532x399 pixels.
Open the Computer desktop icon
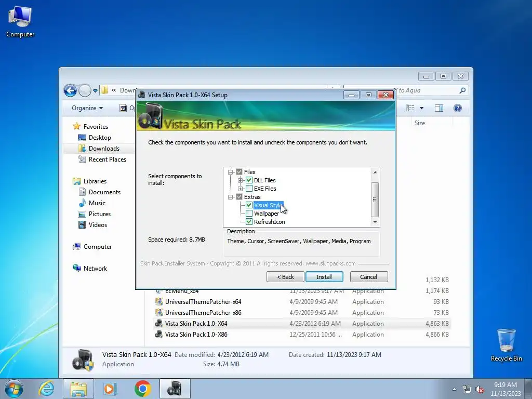[x=20, y=22]
